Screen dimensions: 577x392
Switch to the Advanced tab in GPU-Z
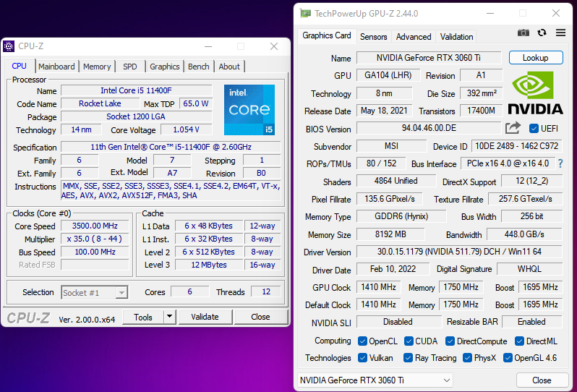[x=414, y=37]
